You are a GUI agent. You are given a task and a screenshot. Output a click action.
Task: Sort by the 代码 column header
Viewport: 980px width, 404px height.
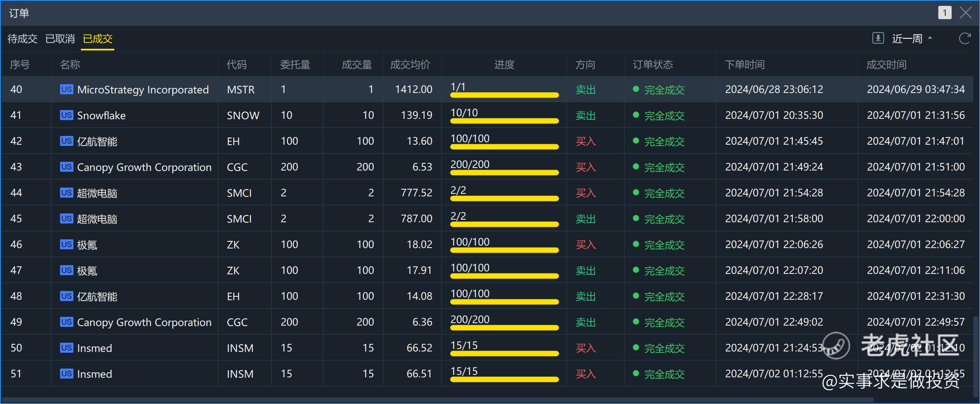237,65
